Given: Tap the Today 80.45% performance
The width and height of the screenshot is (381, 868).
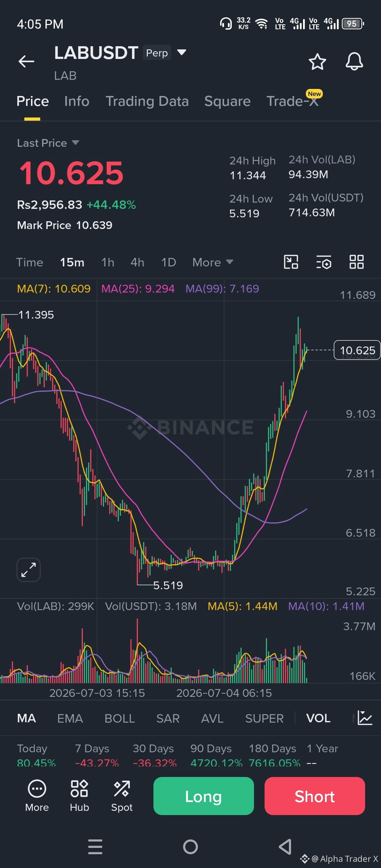Looking at the screenshot, I should coord(36,755).
